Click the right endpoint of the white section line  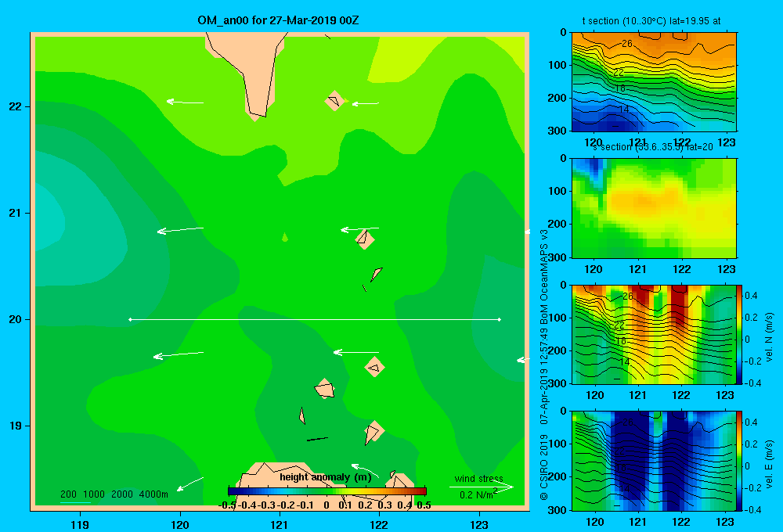tap(500, 319)
